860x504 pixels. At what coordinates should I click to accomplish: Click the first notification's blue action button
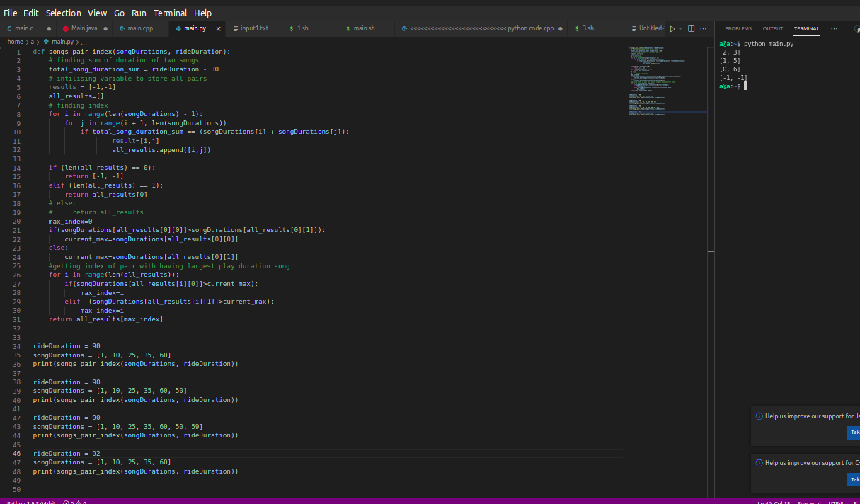pos(854,433)
